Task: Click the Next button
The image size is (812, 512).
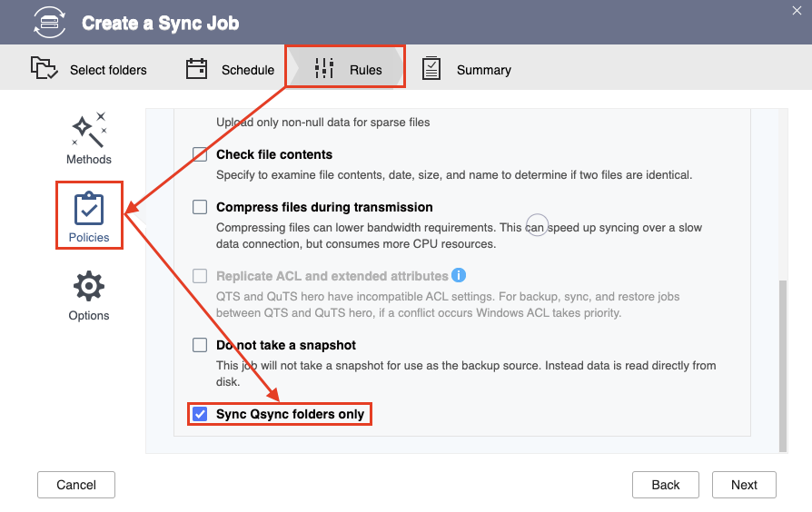Action: pyautogui.click(x=744, y=485)
